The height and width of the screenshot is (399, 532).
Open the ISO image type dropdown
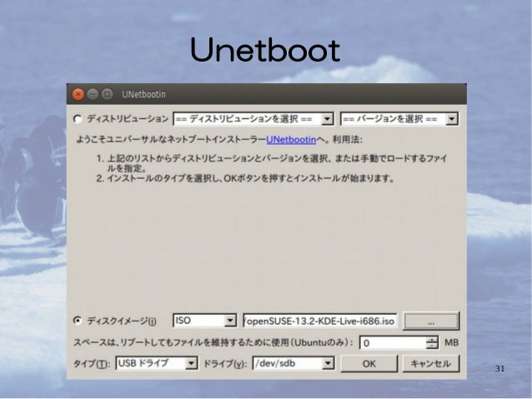click(x=204, y=321)
